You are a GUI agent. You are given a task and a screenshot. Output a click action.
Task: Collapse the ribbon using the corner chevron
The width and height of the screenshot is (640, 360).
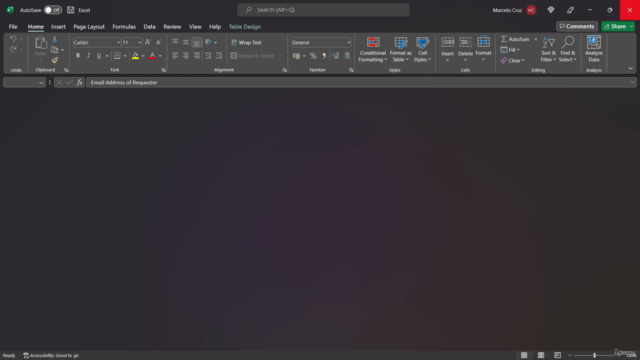coord(630,69)
